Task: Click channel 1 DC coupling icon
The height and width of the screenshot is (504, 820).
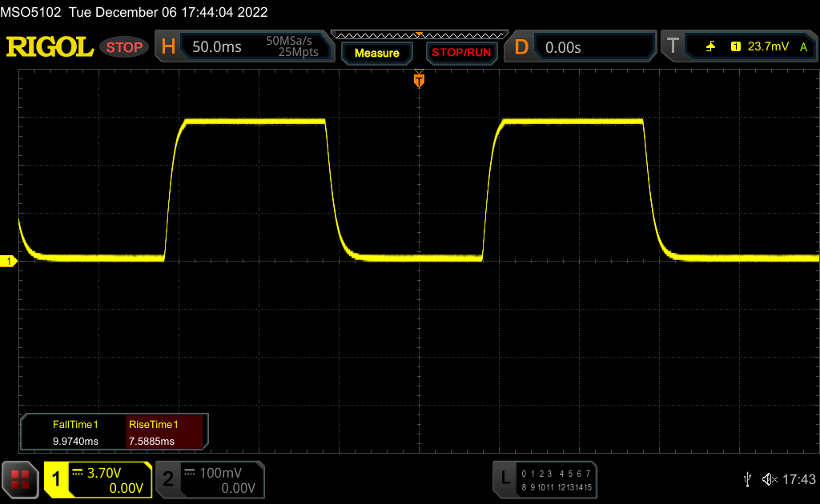Action: (x=78, y=473)
